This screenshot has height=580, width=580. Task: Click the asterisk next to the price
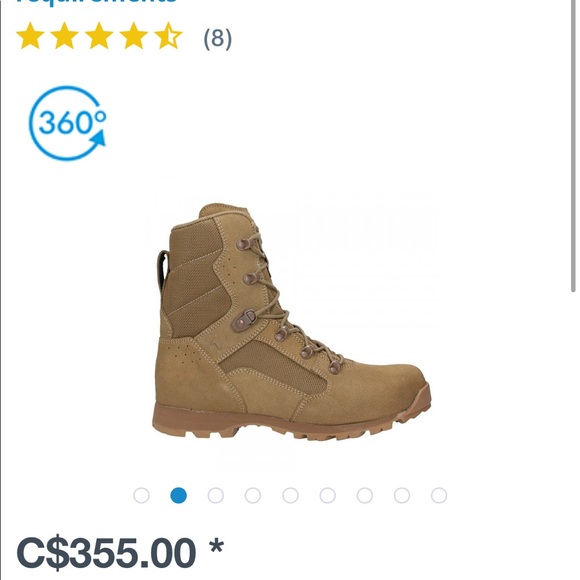[216, 548]
